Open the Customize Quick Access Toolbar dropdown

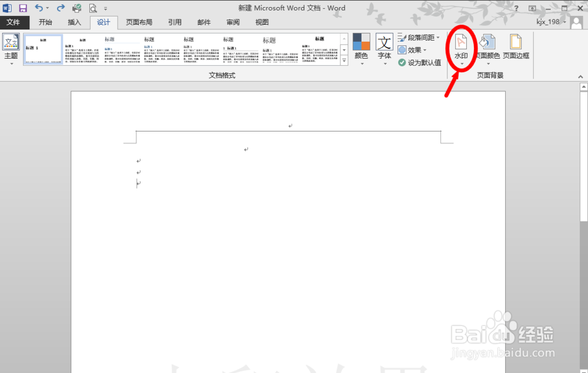tap(106, 9)
